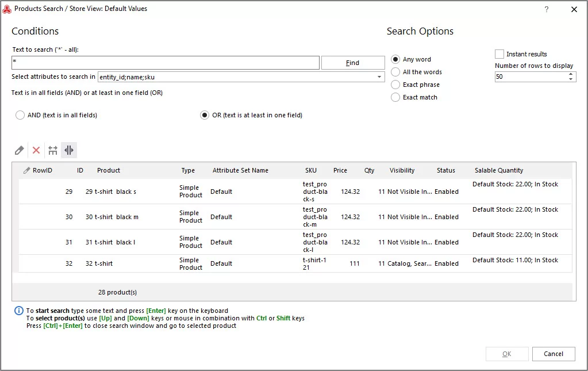Click into the Text to search field

click(x=166, y=63)
